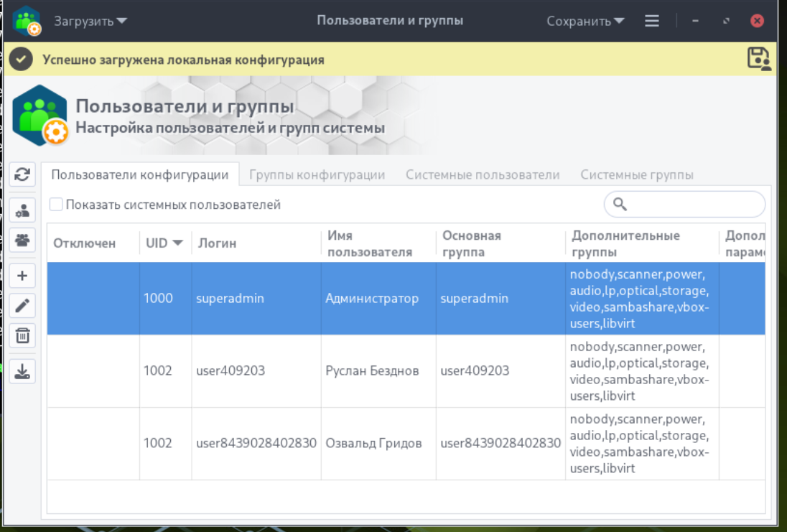Click save-user icon in yellow notification bar
Image resolution: width=787 pixels, height=532 pixels.
(759, 59)
